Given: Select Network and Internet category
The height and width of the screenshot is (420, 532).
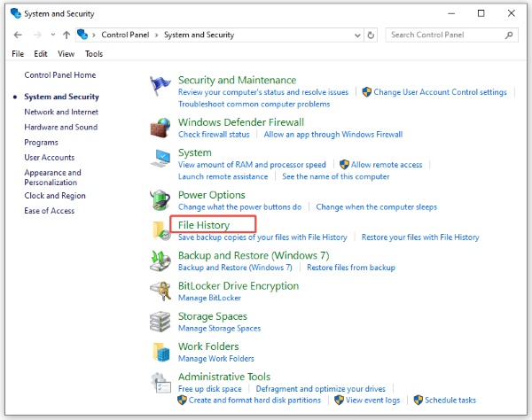Looking at the screenshot, I should (x=61, y=112).
